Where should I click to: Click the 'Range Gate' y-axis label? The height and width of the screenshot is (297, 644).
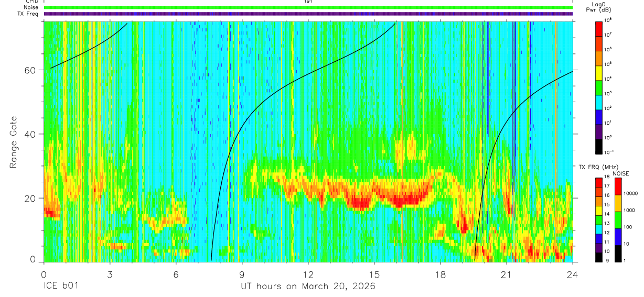tap(13, 142)
